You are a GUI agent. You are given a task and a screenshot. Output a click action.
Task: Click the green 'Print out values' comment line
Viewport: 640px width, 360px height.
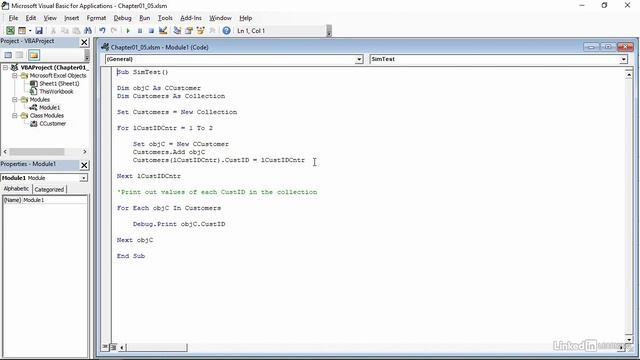(x=217, y=192)
